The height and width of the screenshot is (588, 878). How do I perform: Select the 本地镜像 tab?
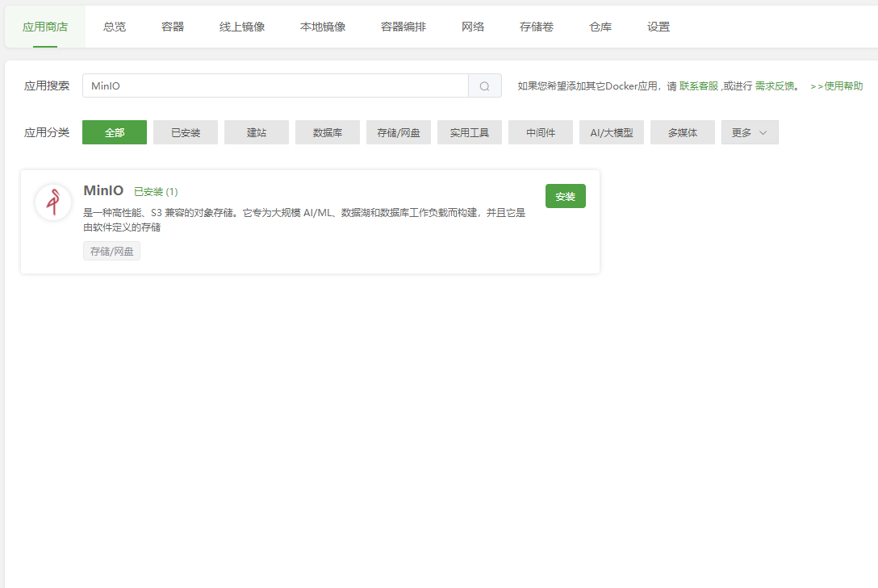tap(323, 27)
